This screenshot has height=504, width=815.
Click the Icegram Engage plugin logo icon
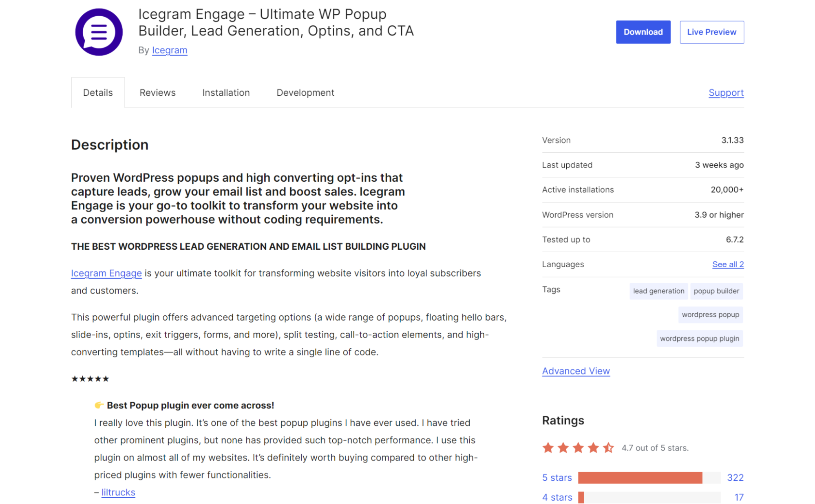pyautogui.click(x=99, y=32)
